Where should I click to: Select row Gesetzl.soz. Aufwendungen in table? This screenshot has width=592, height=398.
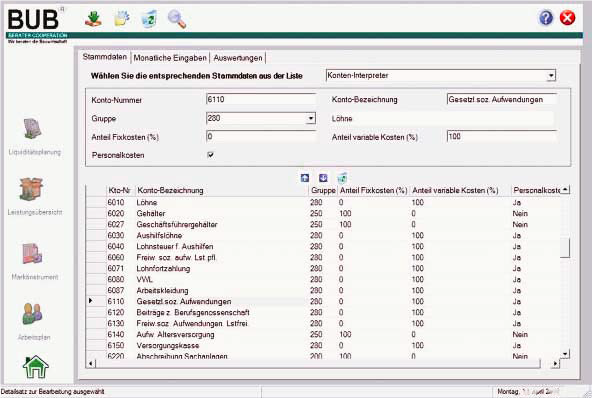[x=323, y=301]
